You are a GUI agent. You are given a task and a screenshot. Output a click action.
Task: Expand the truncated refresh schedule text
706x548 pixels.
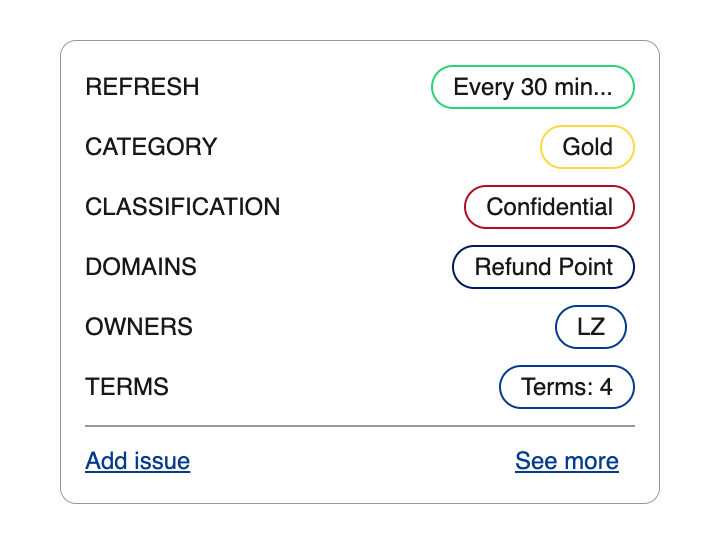click(x=532, y=87)
